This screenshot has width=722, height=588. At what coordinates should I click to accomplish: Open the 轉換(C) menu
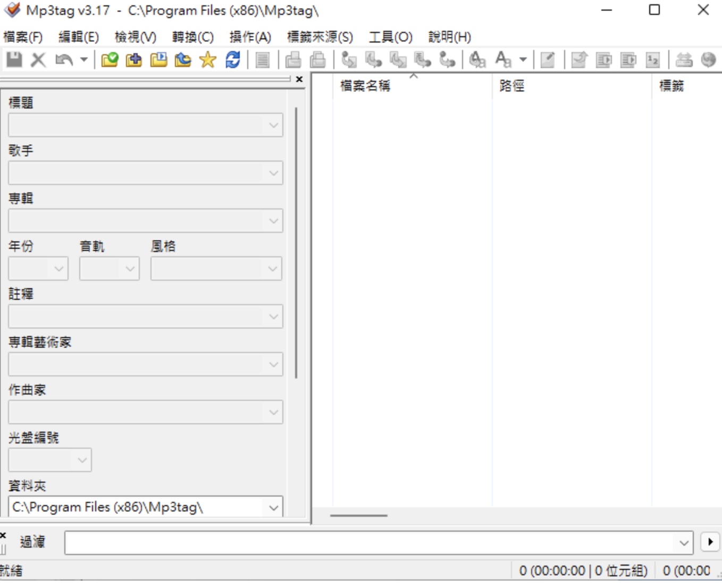coord(193,37)
